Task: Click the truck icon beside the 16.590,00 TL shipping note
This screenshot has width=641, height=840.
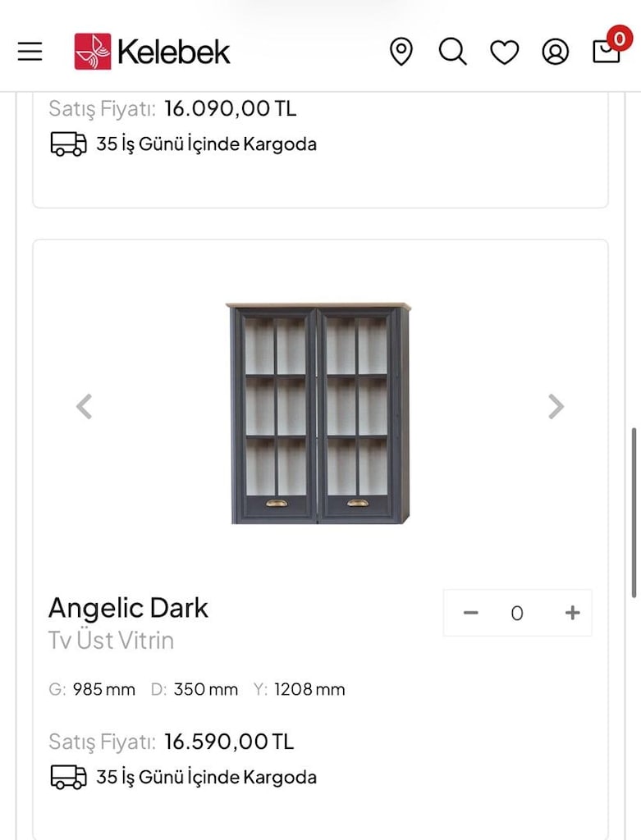Action: coord(68,778)
